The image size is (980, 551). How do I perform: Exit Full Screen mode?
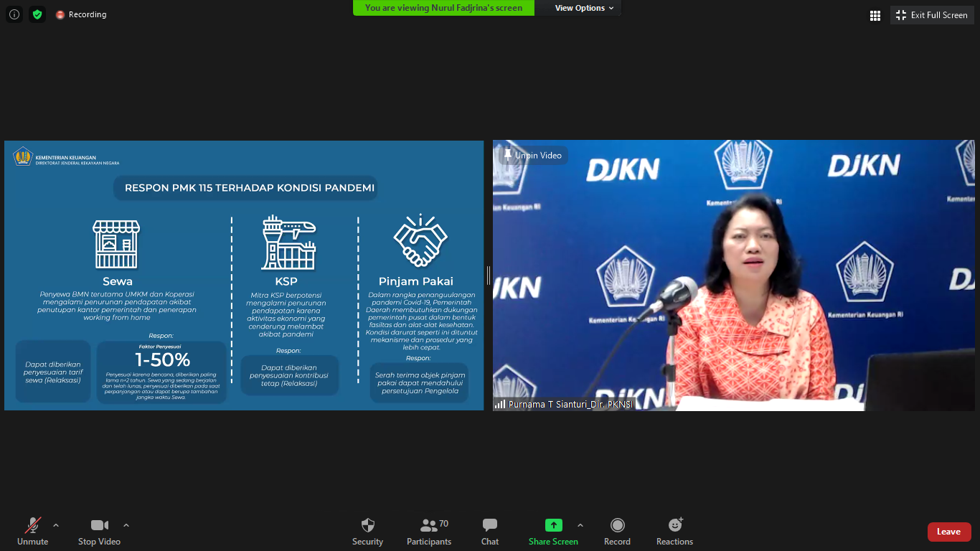coord(932,15)
